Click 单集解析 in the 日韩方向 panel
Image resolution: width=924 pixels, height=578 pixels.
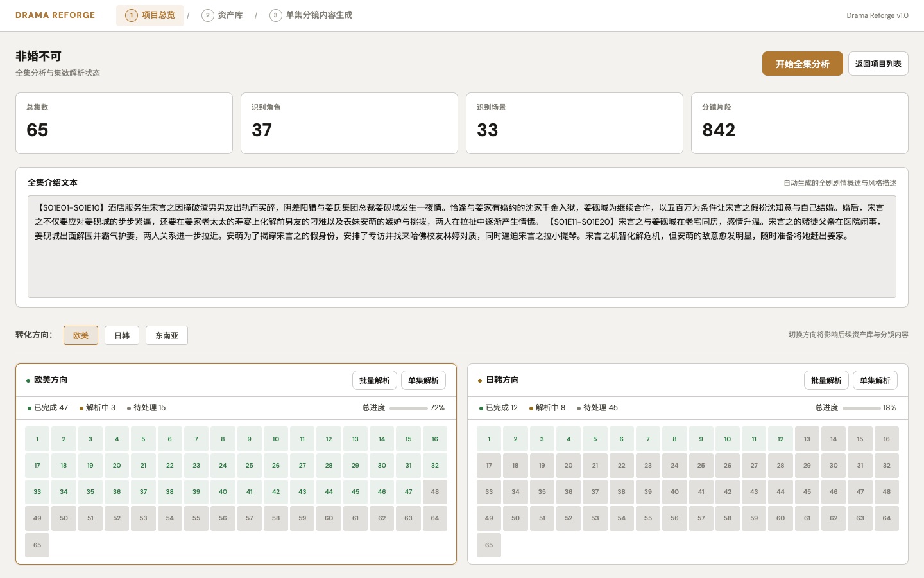click(x=875, y=380)
